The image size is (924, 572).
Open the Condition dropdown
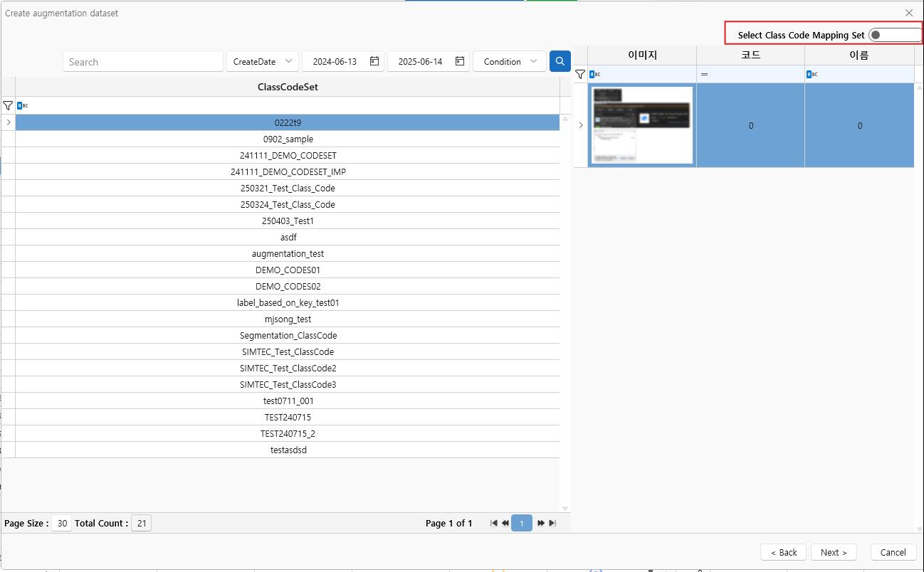509,61
